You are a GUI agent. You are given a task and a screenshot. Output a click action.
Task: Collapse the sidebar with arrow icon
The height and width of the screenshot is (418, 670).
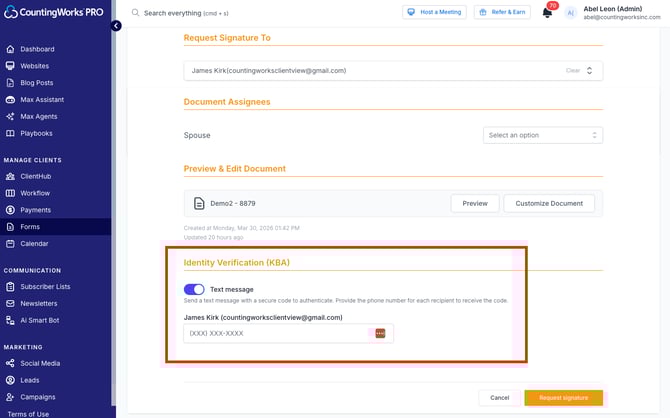[x=116, y=26]
